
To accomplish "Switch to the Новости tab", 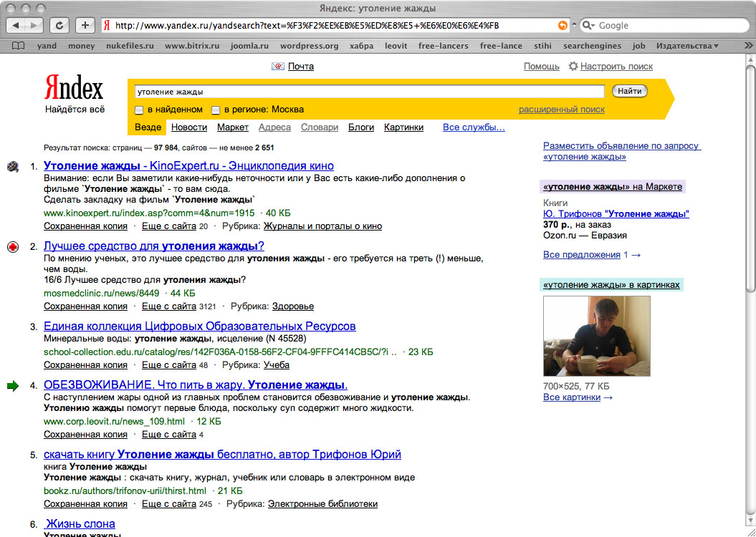I will point(189,127).
